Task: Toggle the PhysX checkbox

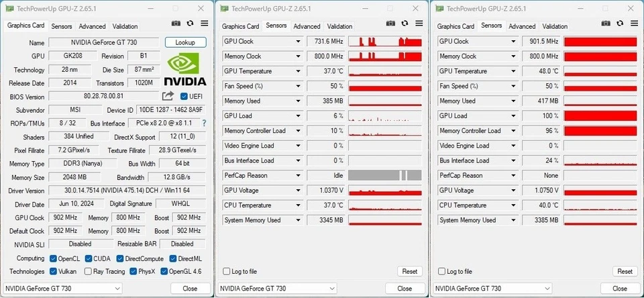Action: [x=133, y=271]
